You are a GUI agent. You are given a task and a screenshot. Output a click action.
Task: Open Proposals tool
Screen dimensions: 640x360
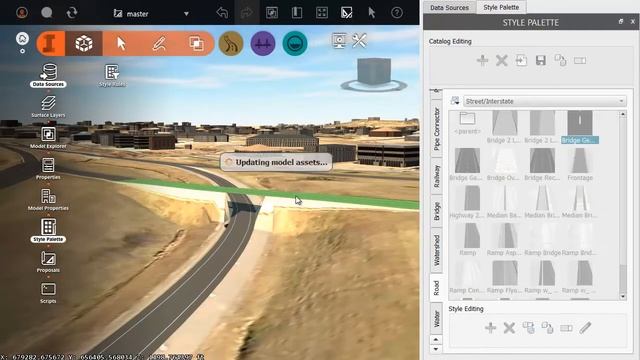tap(48, 262)
